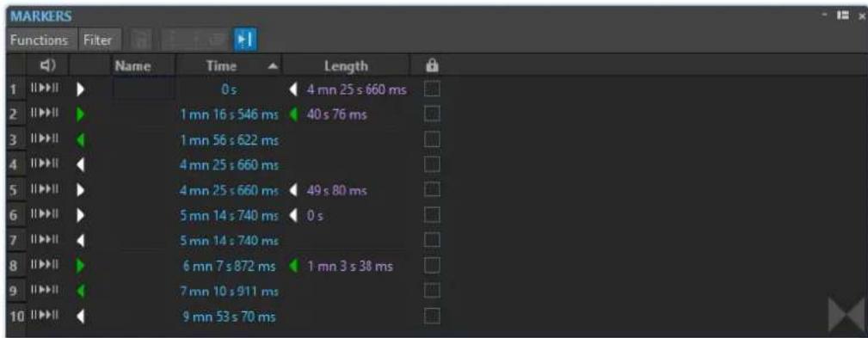This screenshot has width=868, height=338.
Task: Click the white end marker type icon in row 10
Action: (81, 316)
